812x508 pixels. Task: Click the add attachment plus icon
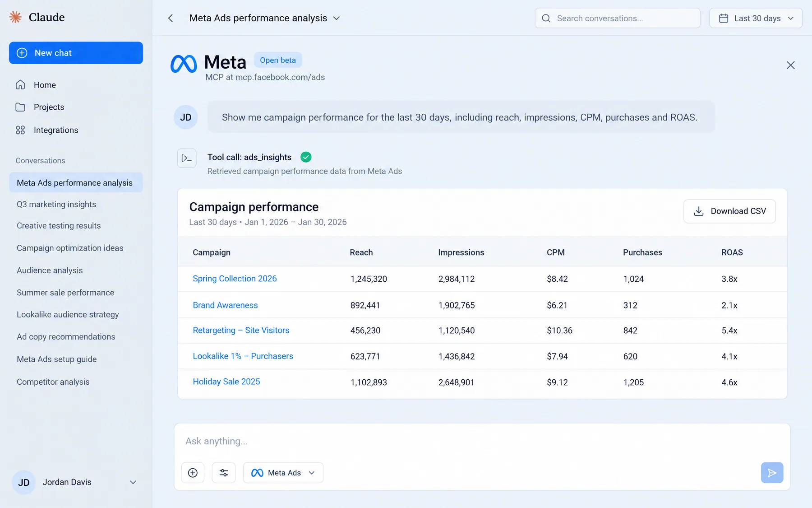coord(193,473)
